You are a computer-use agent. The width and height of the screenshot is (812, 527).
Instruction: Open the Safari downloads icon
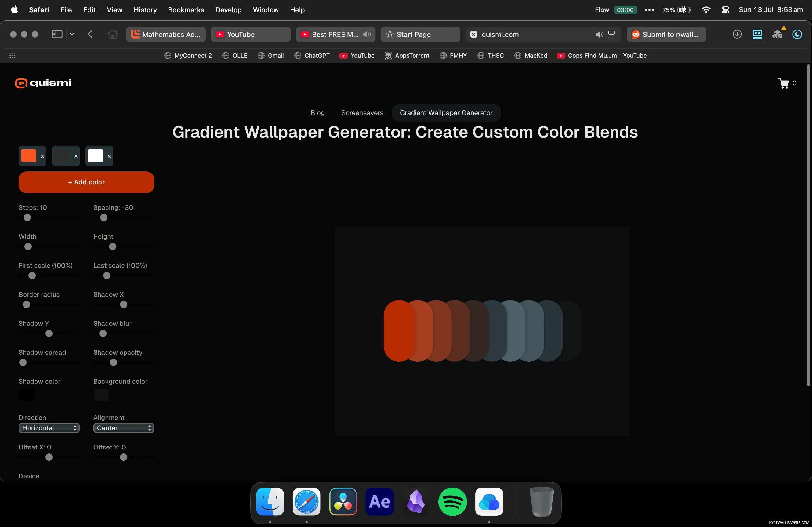point(737,34)
